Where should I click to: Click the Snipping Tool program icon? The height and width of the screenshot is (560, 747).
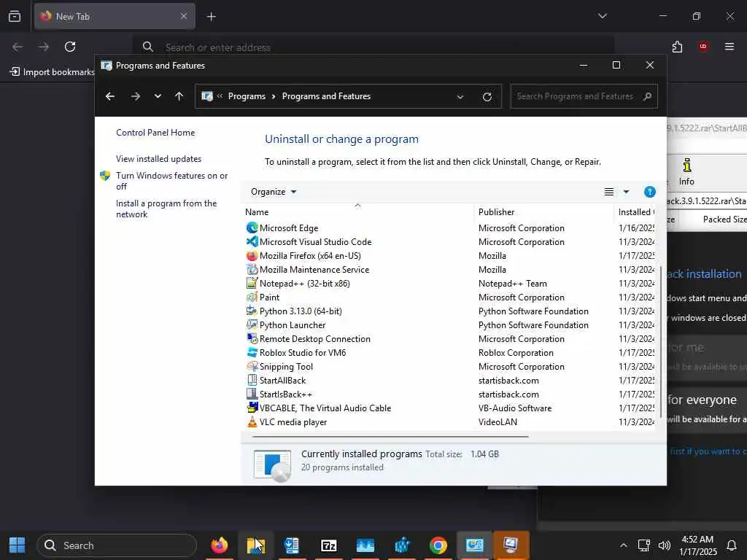252,366
